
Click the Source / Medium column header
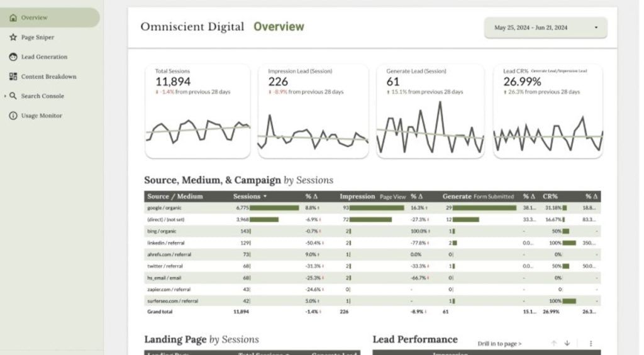click(x=175, y=196)
